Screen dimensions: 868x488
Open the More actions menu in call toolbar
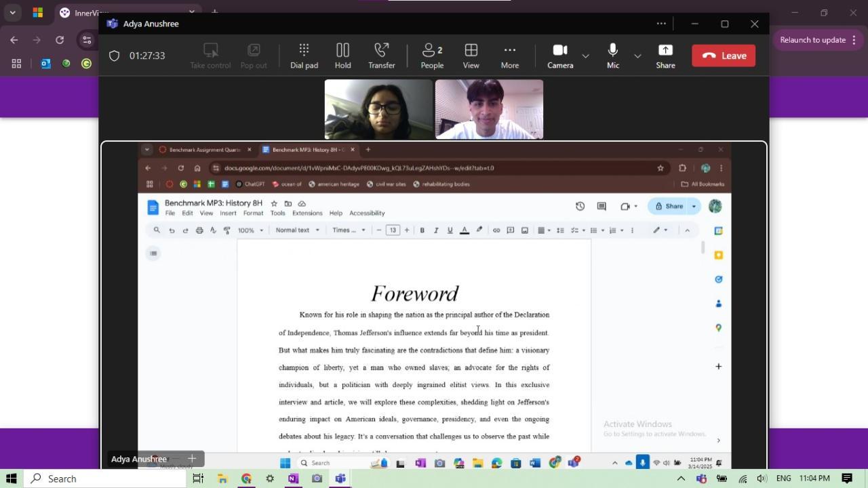point(510,56)
